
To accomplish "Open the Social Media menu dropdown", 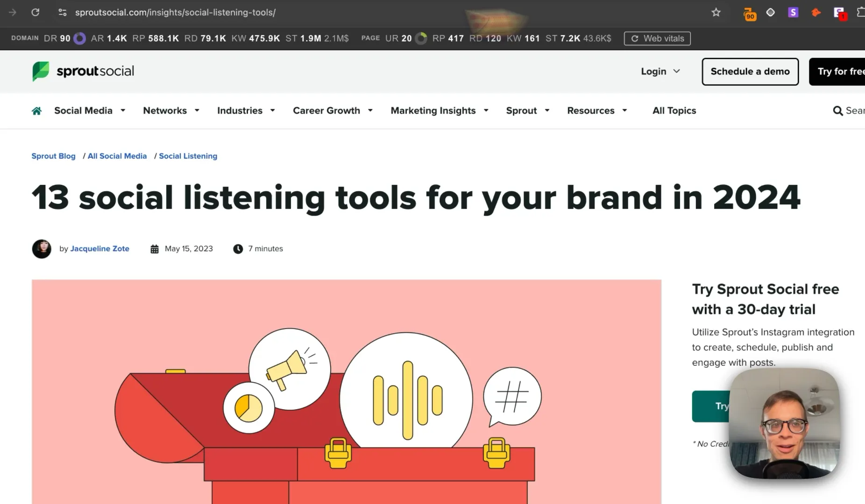I will point(90,111).
